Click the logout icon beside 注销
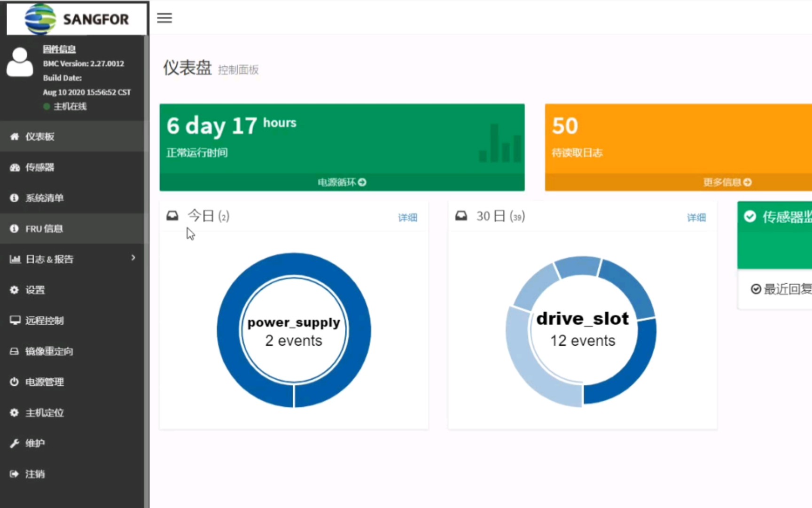The width and height of the screenshot is (812, 508). (15, 474)
